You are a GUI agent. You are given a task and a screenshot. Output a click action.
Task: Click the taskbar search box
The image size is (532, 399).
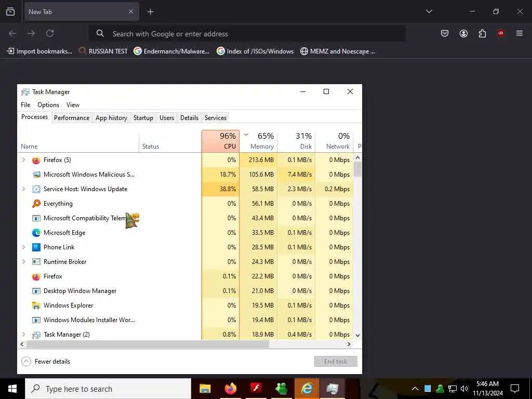(108, 389)
